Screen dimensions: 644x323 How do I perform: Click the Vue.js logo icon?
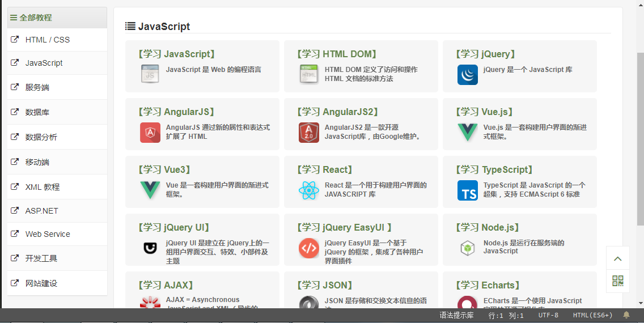[467, 133]
